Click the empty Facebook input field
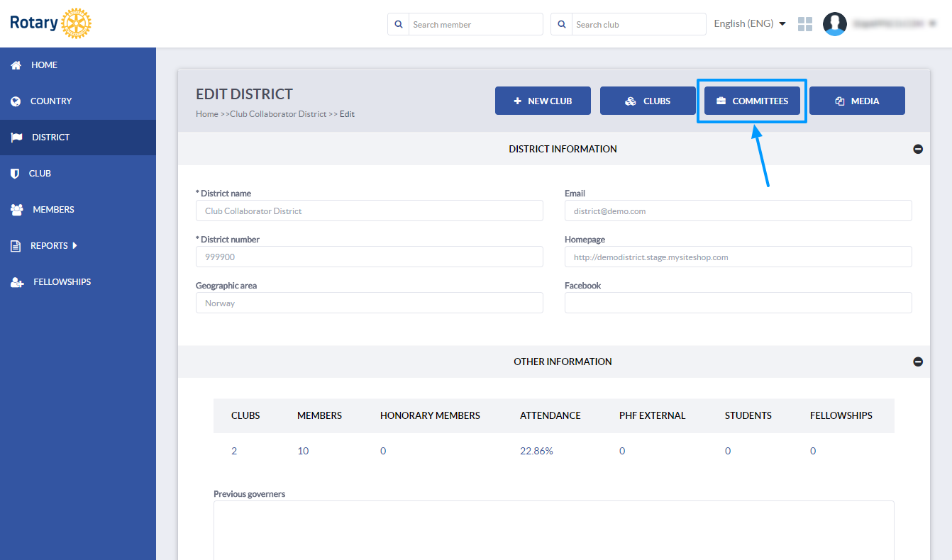Viewport: 952px width, 560px height. (x=738, y=303)
